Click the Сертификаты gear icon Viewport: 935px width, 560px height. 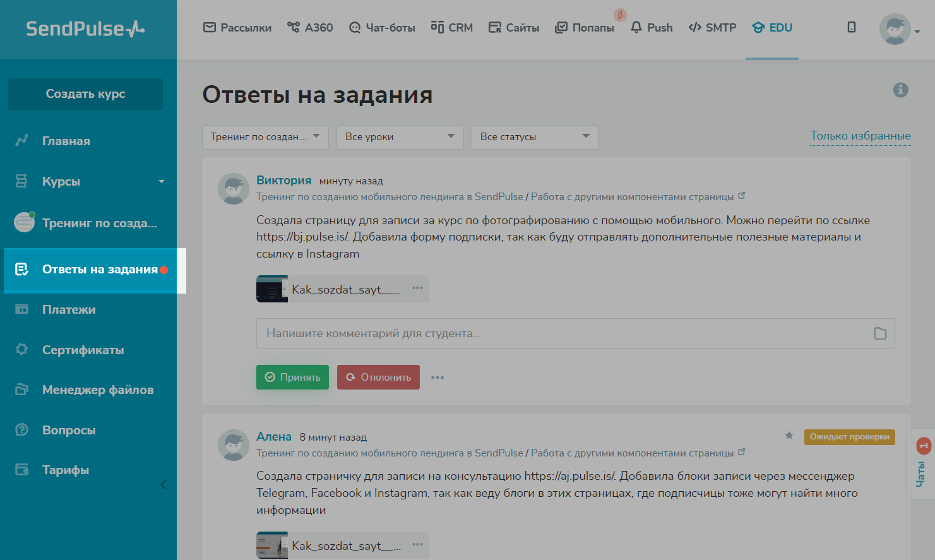pyautogui.click(x=21, y=349)
